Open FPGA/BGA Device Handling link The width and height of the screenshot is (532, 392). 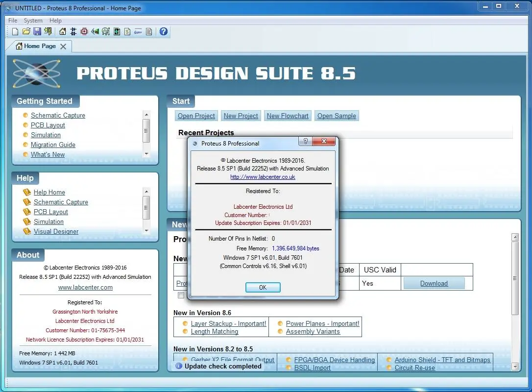click(335, 360)
